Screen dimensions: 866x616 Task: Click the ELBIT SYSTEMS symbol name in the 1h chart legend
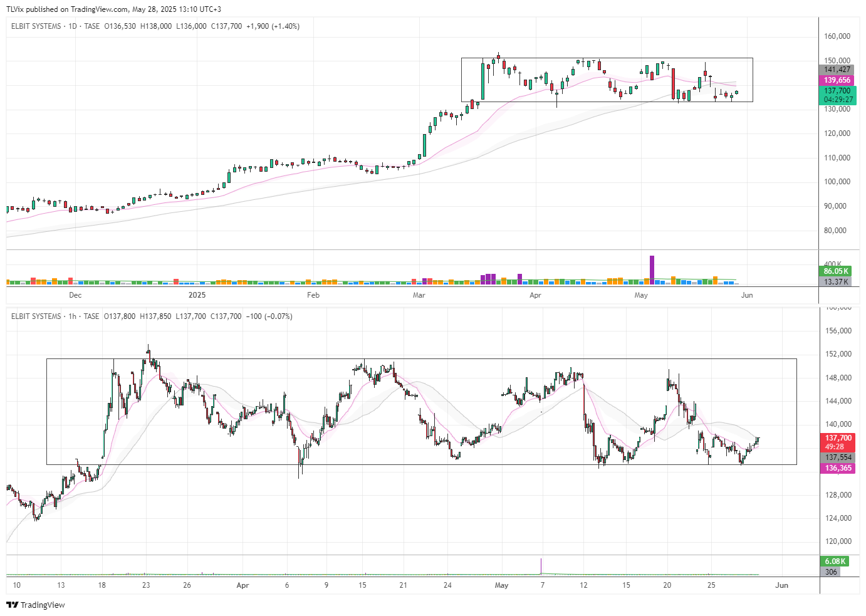[36, 316]
